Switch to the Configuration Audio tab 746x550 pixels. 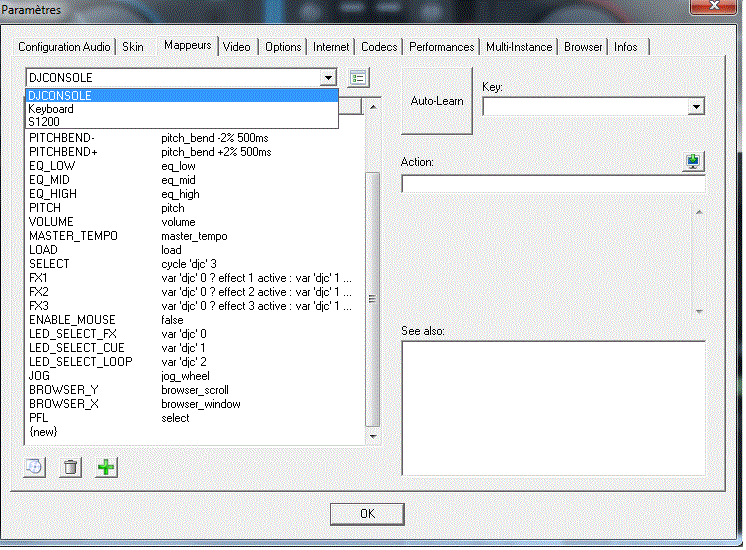click(64, 47)
